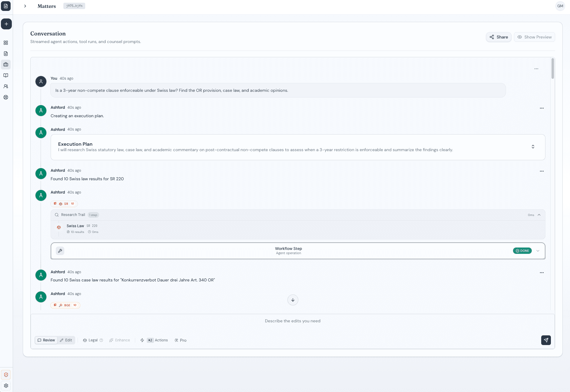The image size is (570, 392).
Task: Click the settings gear icon in sidebar
Action: pyautogui.click(x=6, y=386)
